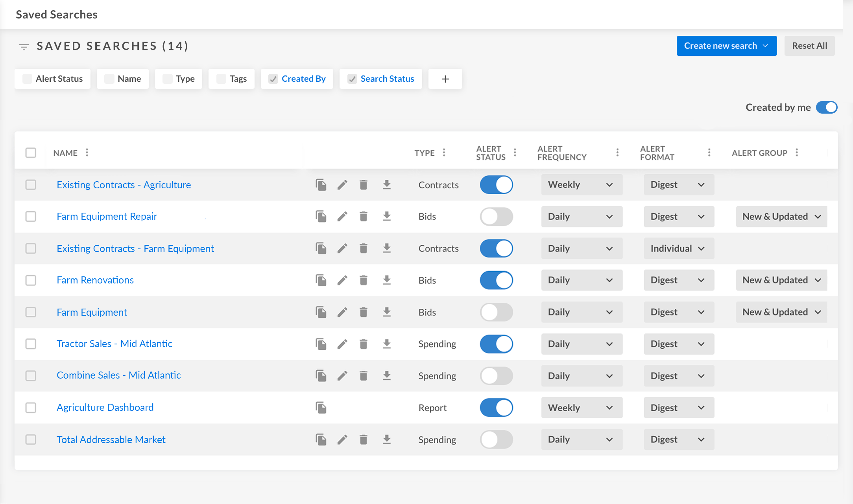Enable alerts for Farm Equipment Repair
Viewport: 853px width, 504px height.
tap(496, 217)
